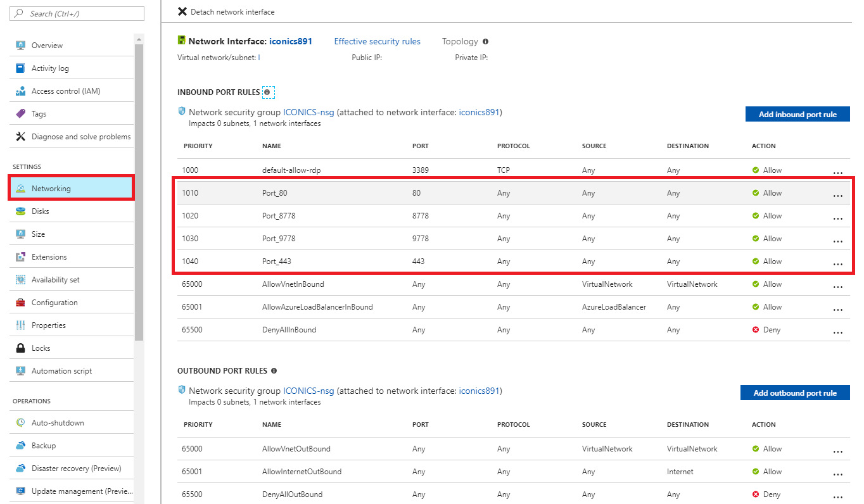Viewport: 864px width, 504px height.
Task: Click the Diagnose wrench icon
Action: (20, 137)
